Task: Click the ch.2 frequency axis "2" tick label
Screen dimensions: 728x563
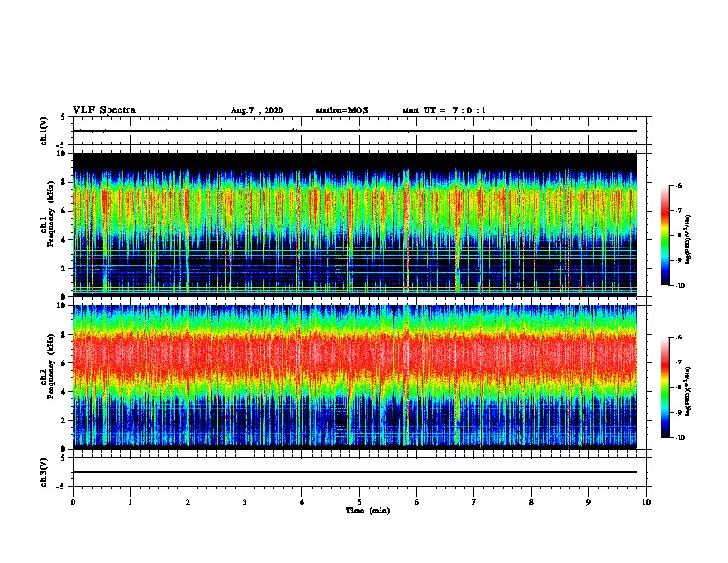Action: [x=64, y=420]
